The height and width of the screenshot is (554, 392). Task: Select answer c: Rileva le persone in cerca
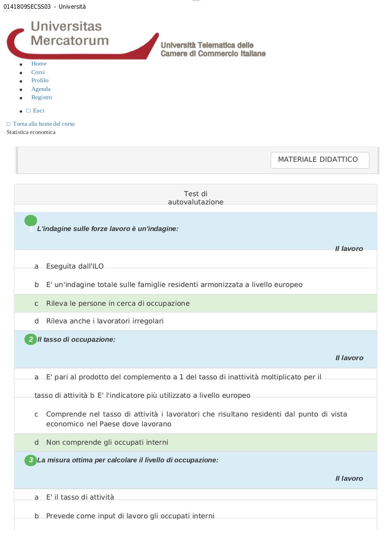click(x=196, y=303)
